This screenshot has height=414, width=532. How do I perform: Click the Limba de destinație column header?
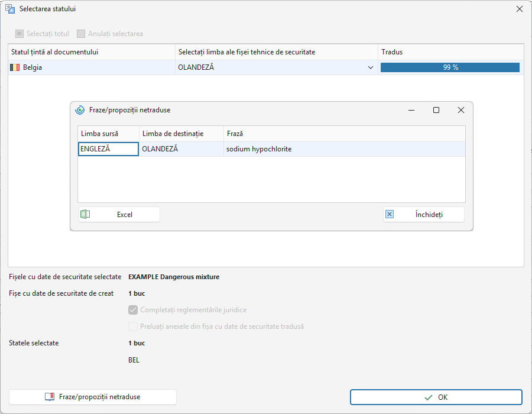[181, 134]
